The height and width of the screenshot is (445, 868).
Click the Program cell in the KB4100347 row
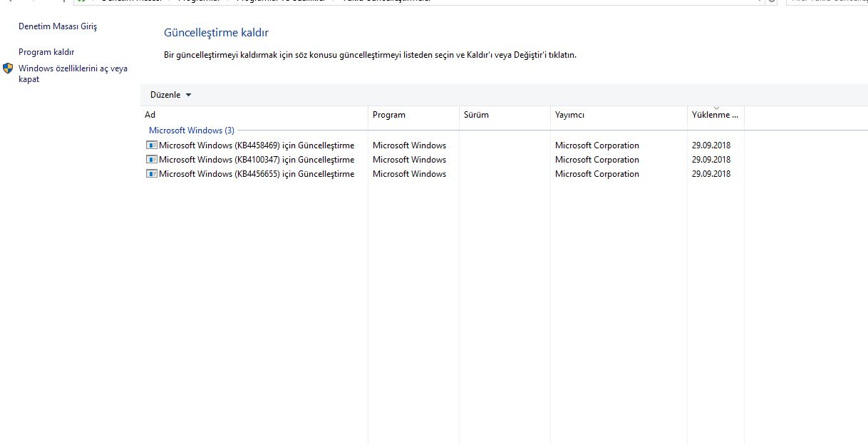click(x=409, y=159)
